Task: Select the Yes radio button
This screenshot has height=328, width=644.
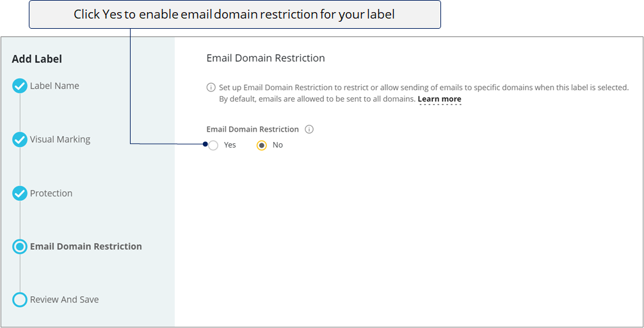Action: pos(213,145)
